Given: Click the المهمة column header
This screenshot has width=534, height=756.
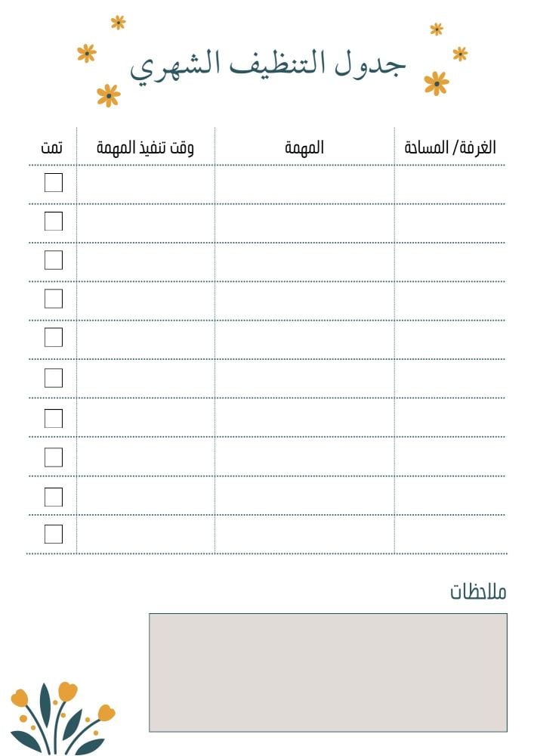Looking at the screenshot, I should point(304,147).
